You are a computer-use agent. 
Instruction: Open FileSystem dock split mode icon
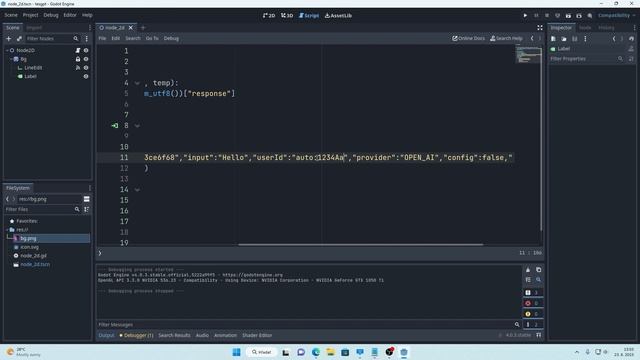[x=87, y=199]
